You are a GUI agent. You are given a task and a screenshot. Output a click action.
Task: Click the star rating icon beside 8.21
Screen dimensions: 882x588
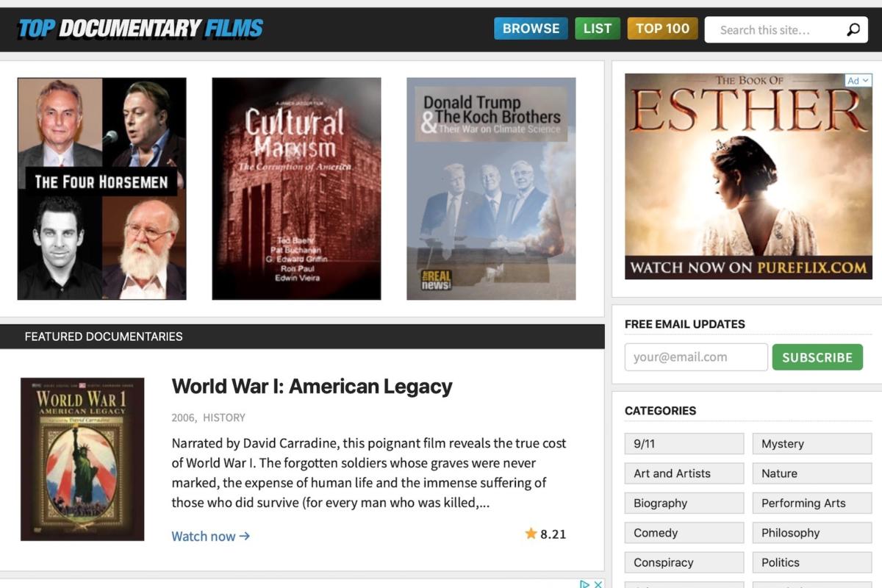[531, 534]
